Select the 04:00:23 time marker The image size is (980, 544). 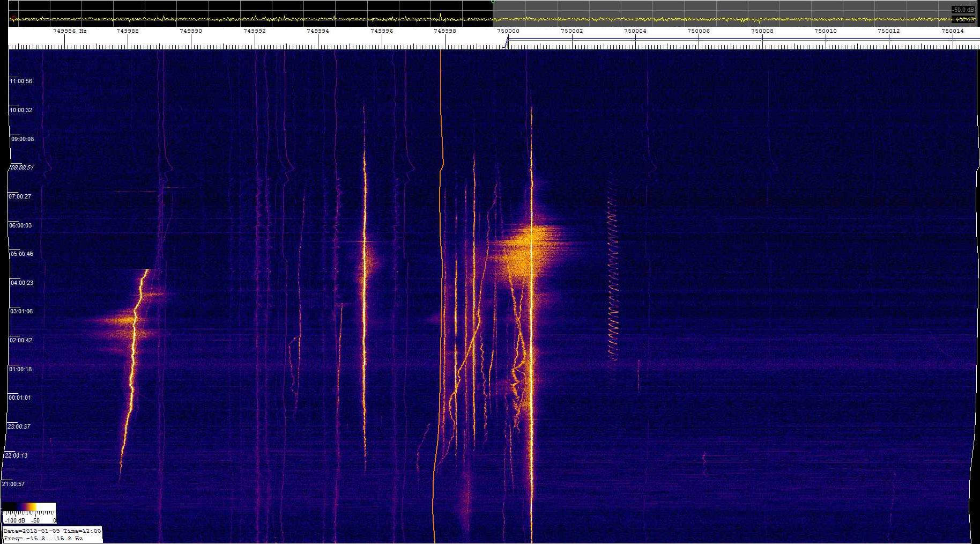pyautogui.click(x=22, y=283)
